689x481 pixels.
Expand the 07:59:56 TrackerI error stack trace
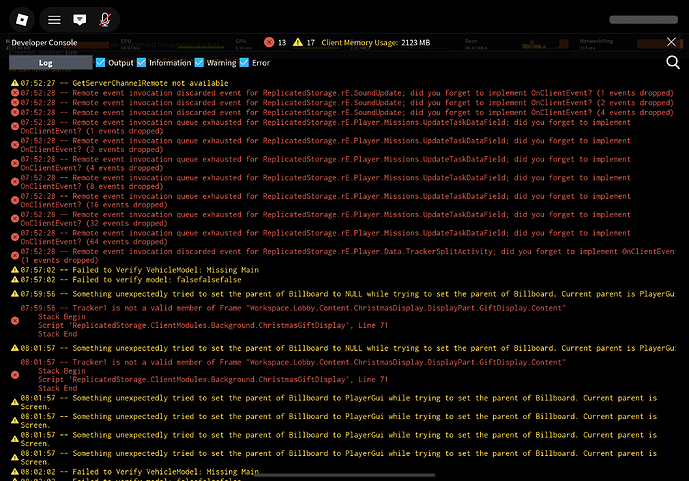(x=290, y=310)
